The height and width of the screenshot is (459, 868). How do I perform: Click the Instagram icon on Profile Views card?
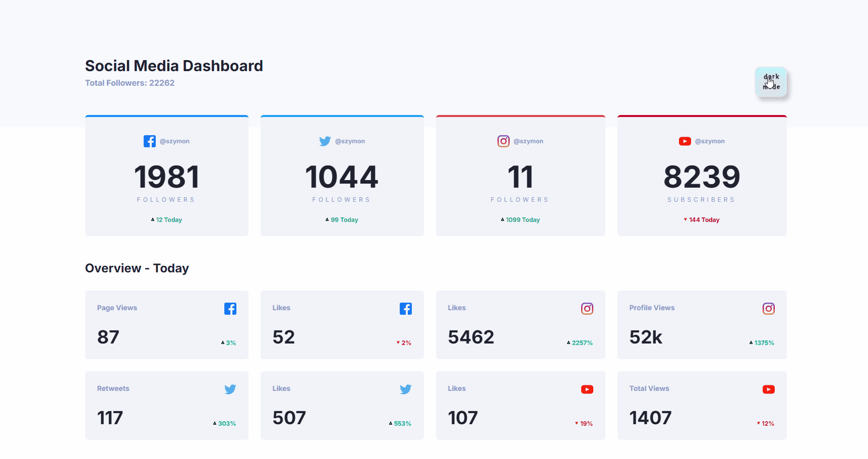769,309
